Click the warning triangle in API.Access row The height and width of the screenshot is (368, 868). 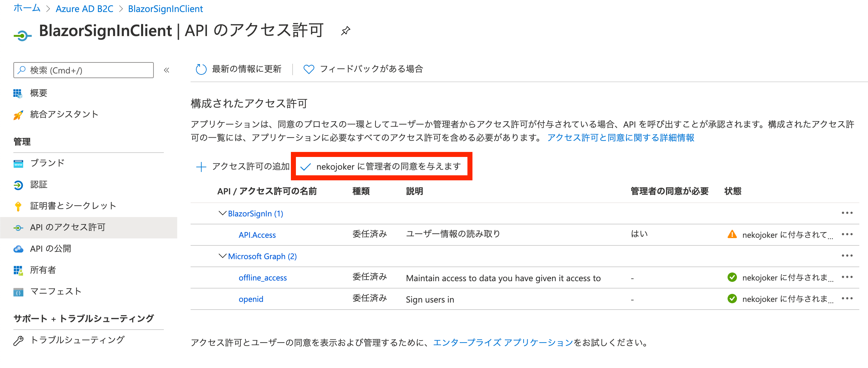[x=732, y=234]
